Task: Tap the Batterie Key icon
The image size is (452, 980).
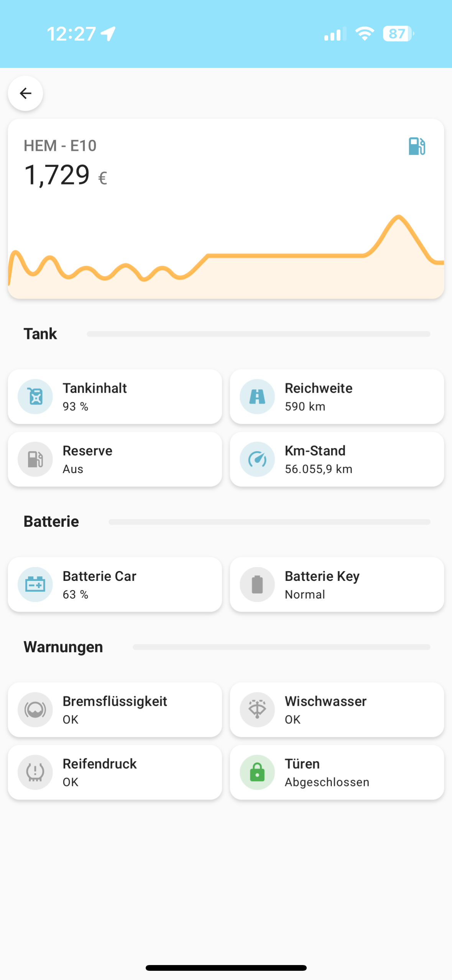Action: pyautogui.click(x=257, y=584)
